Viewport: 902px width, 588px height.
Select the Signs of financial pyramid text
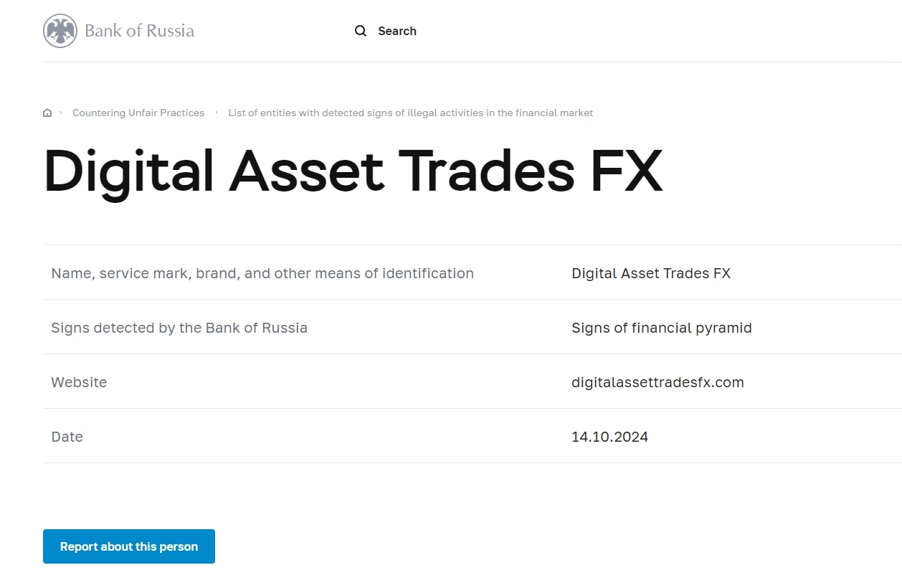661,328
